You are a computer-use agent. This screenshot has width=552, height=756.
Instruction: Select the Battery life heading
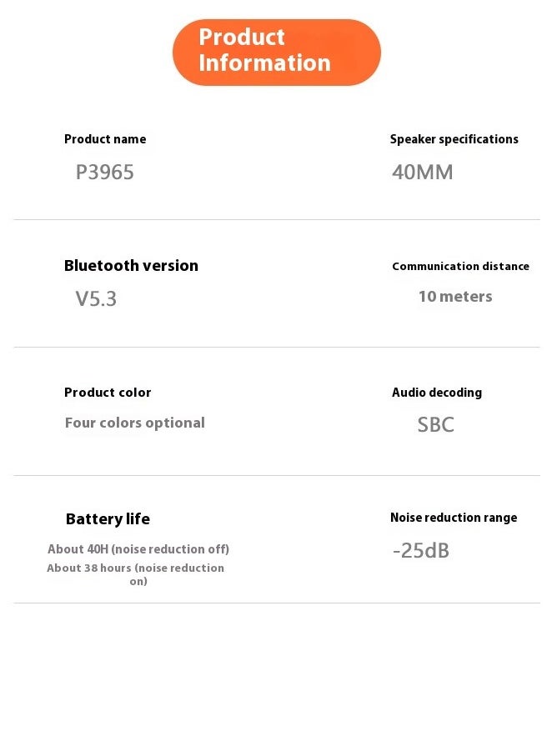(108, 518)
